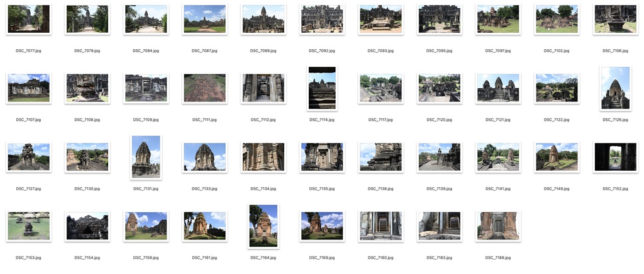Select the DSC_7121.jpg three towers thumbnail
644x274 pixels.
(498, 88)
